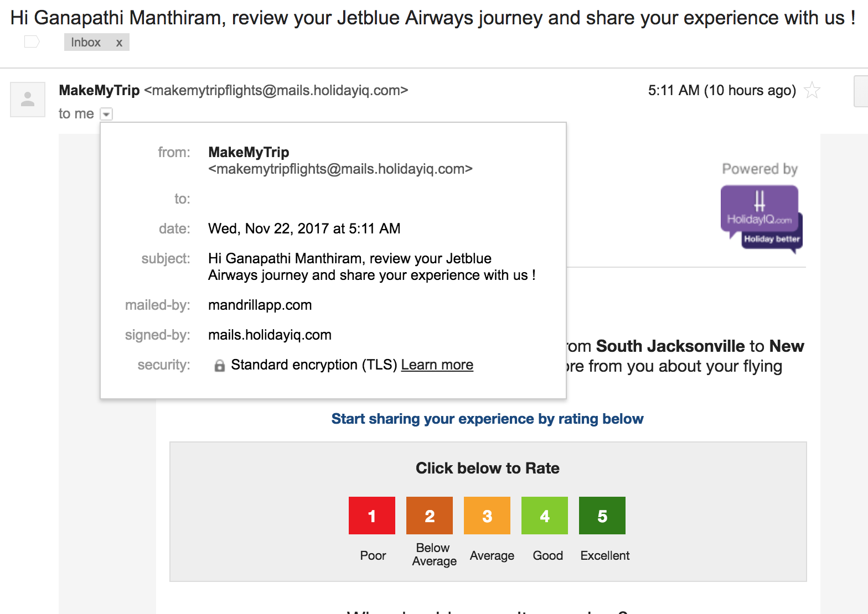Select rating 2 Below Average box
Image resolution: width=868 pixels, height=614 pixels.
[x=430, y=516]
